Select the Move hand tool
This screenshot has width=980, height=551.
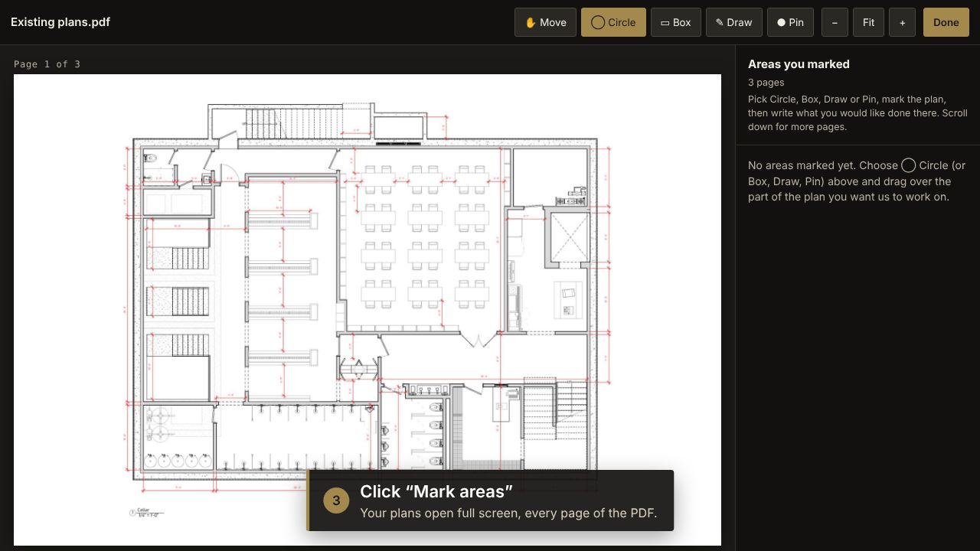click(x=545, y=22)
